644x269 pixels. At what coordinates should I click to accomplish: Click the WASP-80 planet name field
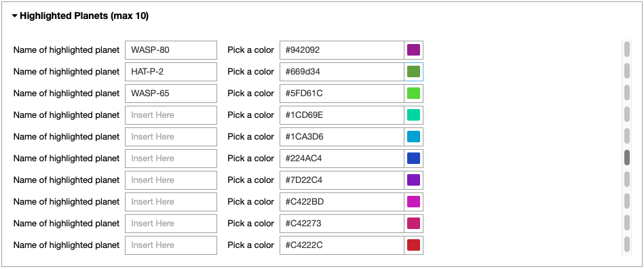click(171, 50)
